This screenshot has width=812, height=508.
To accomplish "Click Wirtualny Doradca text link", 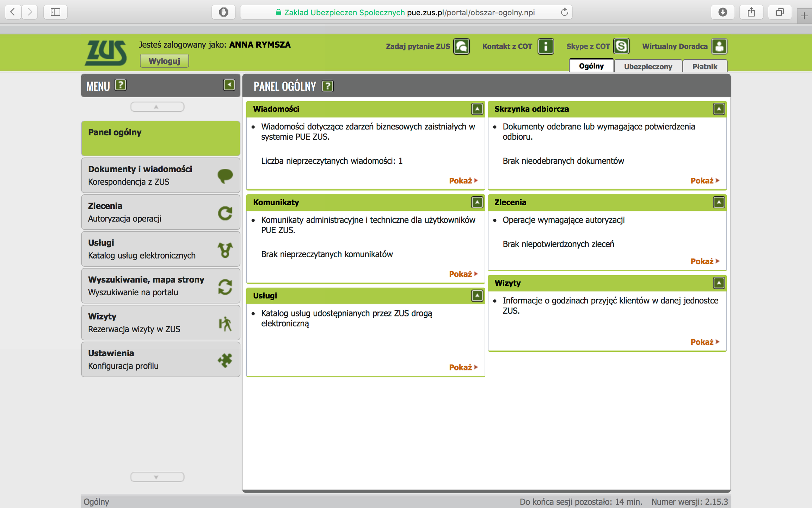I will pyautogui.click(x=675, y=46).
